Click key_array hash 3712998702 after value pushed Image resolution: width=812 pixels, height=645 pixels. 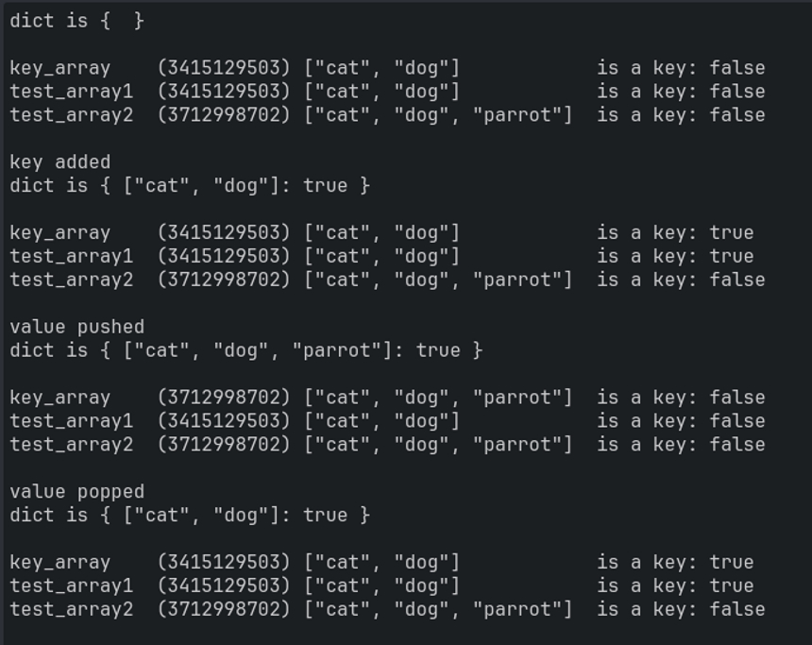click(224, 398)
